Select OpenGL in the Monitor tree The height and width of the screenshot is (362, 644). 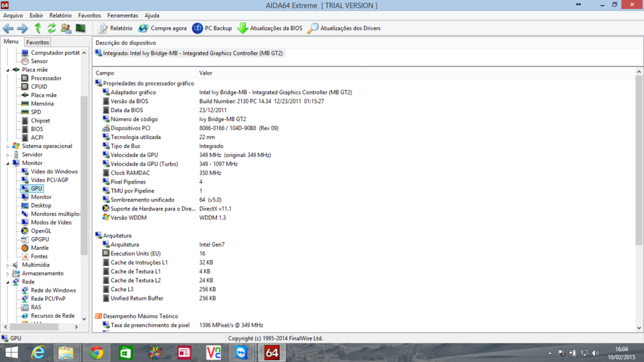coord(41,231)
